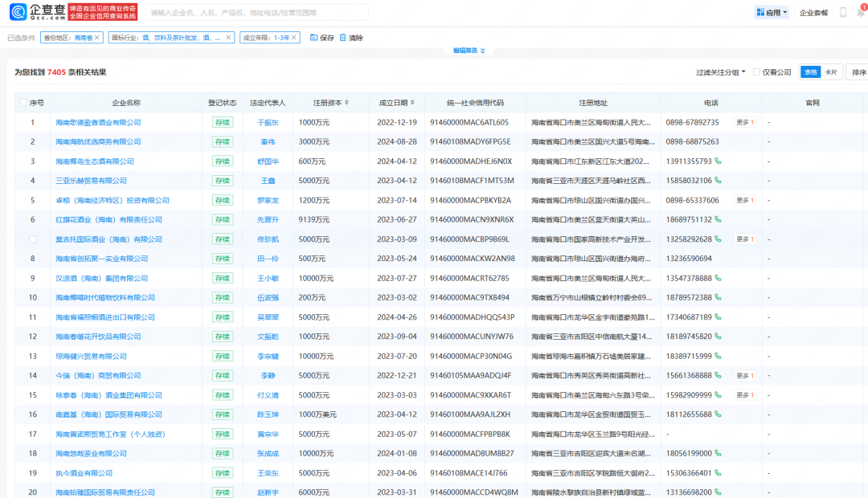Sort by 注册资本 column arrows
The image size is (868, 498).
[x=347, y=103]
